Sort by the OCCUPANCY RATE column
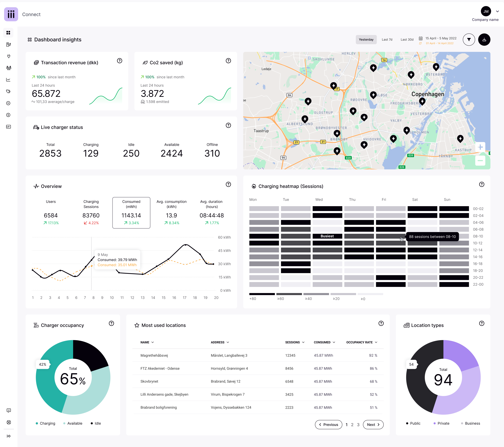 (361, 342)
